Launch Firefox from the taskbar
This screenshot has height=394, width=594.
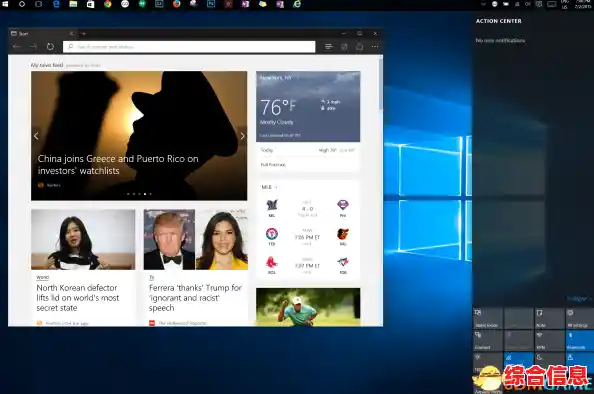point(177,4)
